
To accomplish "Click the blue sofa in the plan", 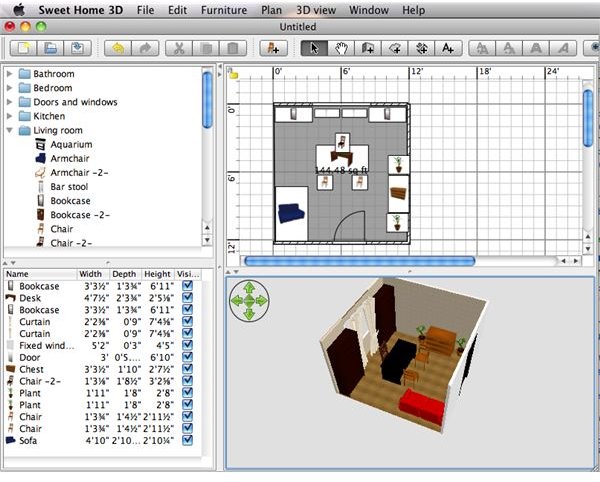I will tap(291, 213).
